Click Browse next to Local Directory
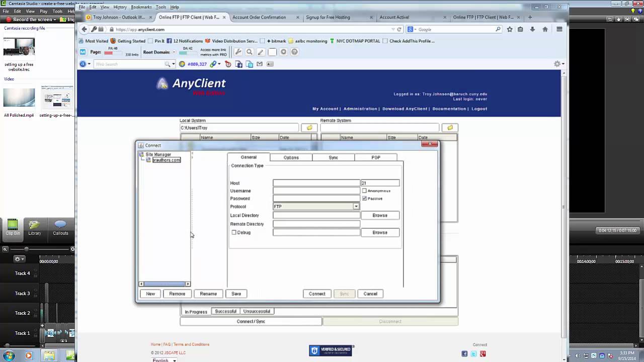This screenshot has width=644, height=362. point(380,215)
